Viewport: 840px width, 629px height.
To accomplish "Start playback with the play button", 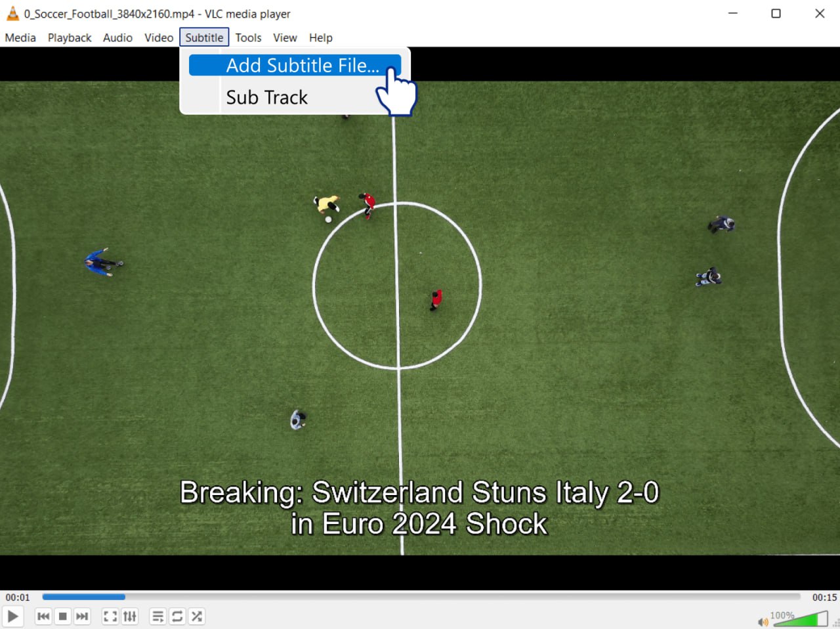I will [12, 616].
